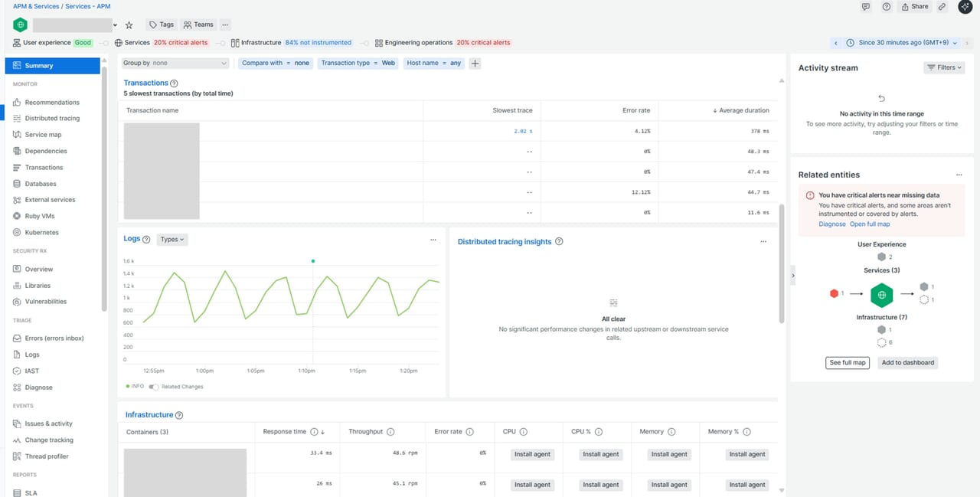Click the copy permalink icon in top bar
Image resolution: width=980 pixels, height=497 pixels.
coord(942,7)
